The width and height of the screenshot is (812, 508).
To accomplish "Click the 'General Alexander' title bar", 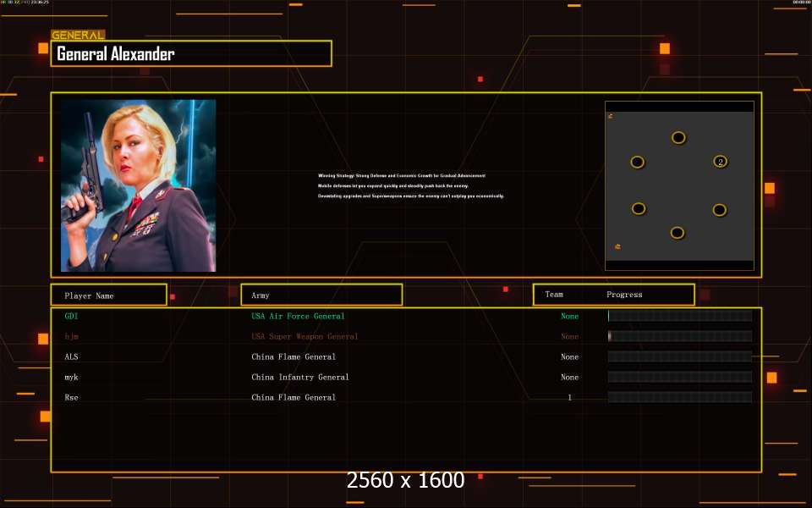I will tap(191, 53).
